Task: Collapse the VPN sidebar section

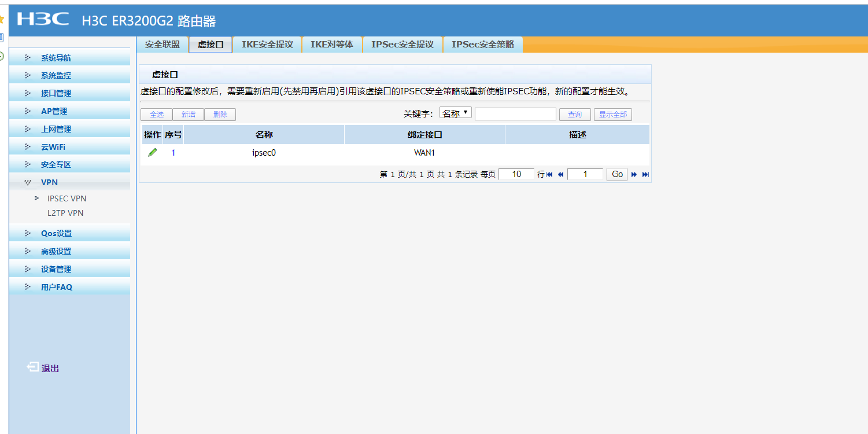Action: tap(69, 182)
